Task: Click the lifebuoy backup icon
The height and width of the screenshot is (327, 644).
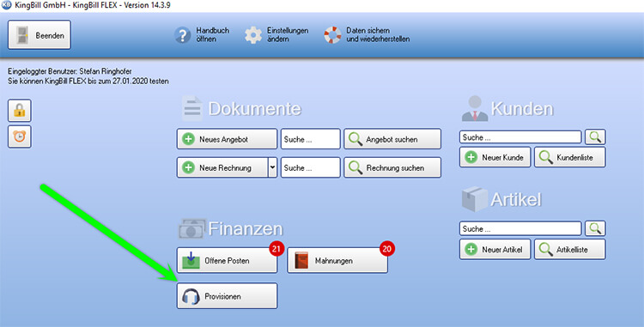Action: (332, 35)
